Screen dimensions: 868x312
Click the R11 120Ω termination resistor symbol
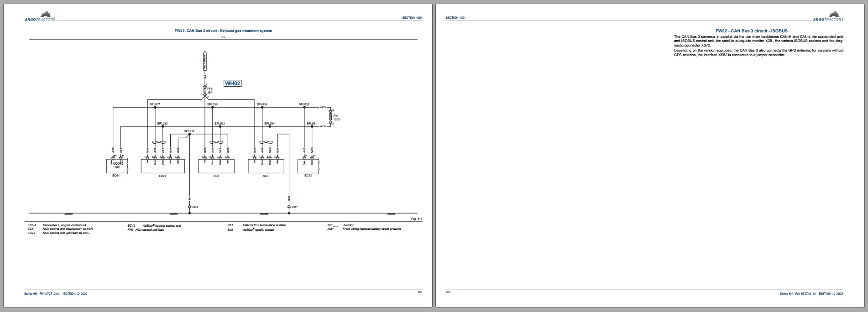331,117
